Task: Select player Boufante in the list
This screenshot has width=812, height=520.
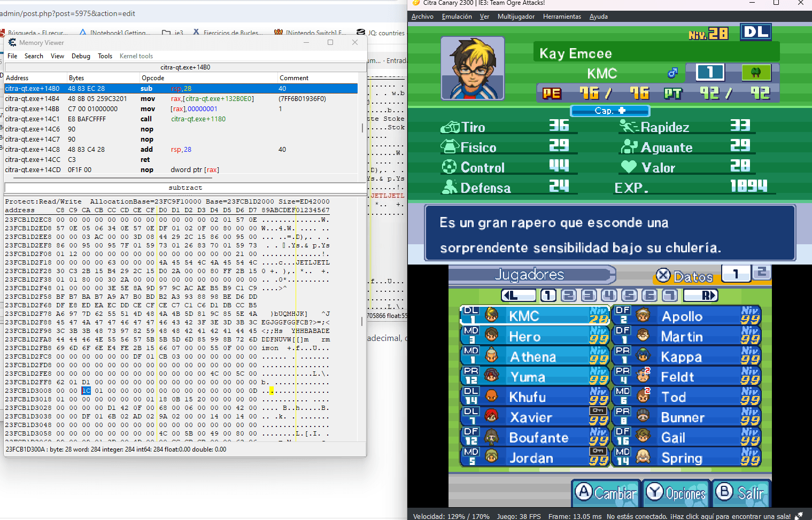Action: (535, 437)
